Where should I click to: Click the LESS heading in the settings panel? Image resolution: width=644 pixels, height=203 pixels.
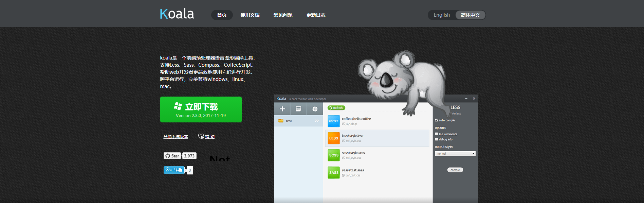(455, 107)
